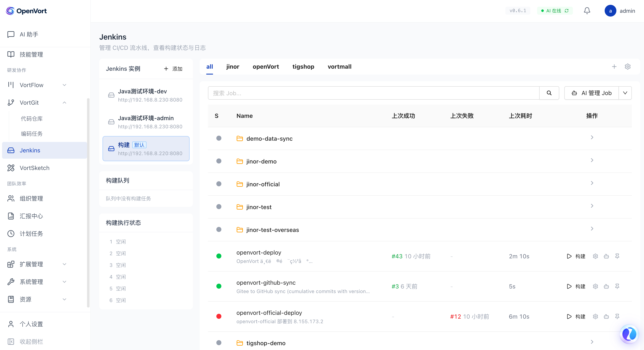Trigger build for openvort-deploy
This screenshot has width=644, height=350.
576,256
